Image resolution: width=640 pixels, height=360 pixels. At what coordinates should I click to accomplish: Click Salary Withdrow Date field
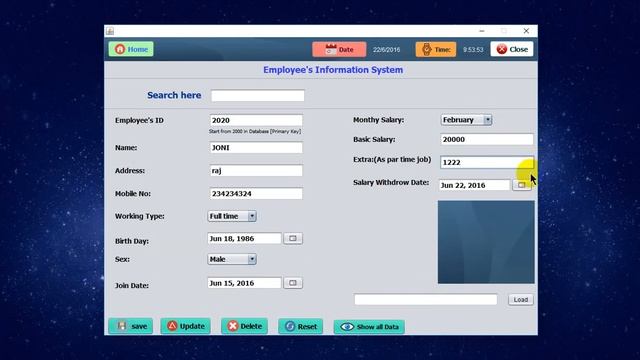[475, 185]
